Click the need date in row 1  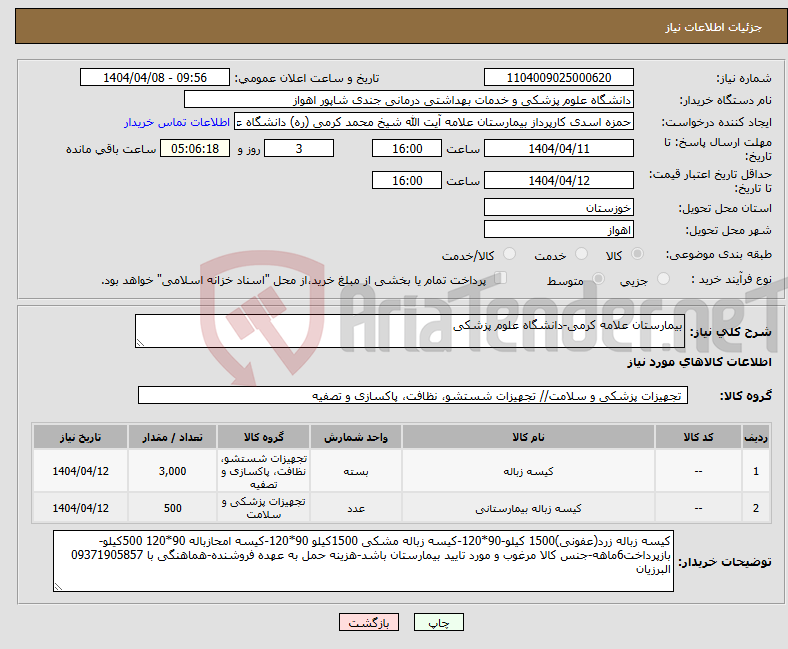pos(80,471)
